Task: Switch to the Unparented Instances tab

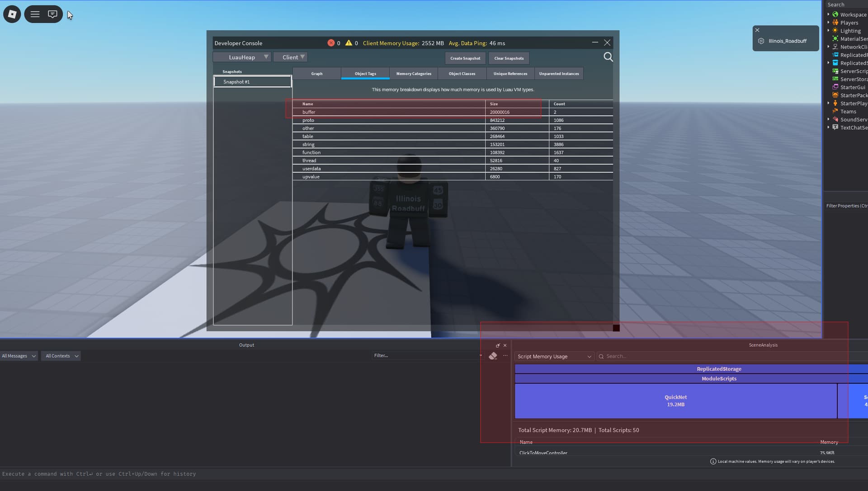Action: 559,74
